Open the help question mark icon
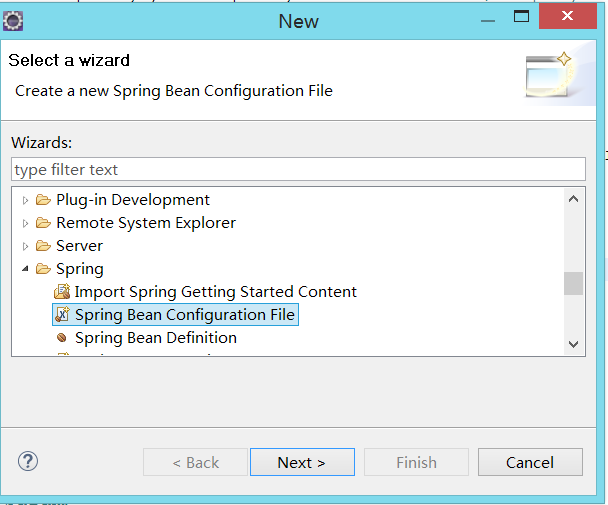The width and height of the screenshot is (608, 505). pyautogui.click(x=27, y=461)
